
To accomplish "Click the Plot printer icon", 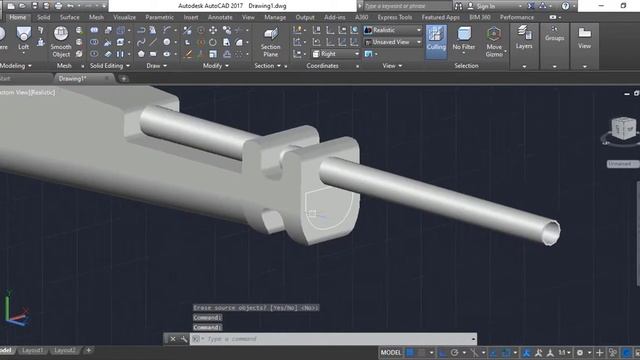I will point(58,6).
